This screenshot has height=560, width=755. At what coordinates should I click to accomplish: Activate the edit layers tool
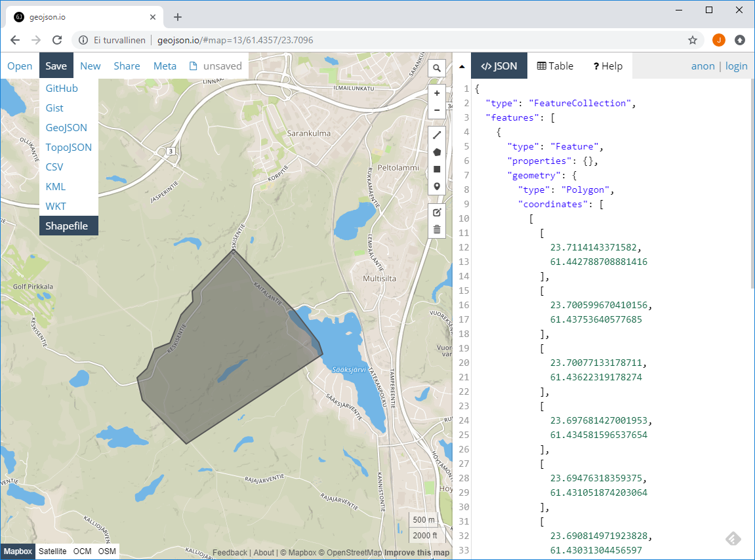pos(437,212)
